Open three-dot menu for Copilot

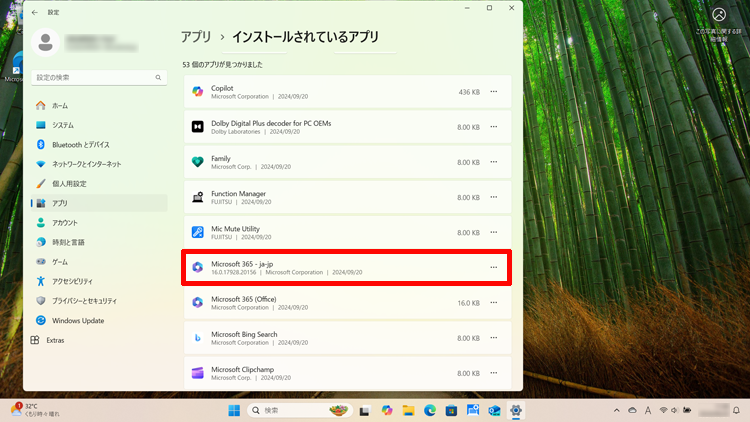[493, 92]
